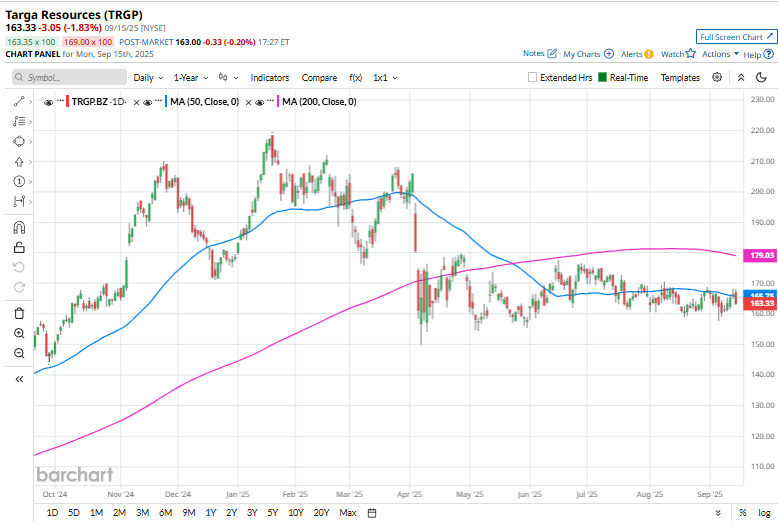Hide the MA 50 indicator eye icon

147,102
